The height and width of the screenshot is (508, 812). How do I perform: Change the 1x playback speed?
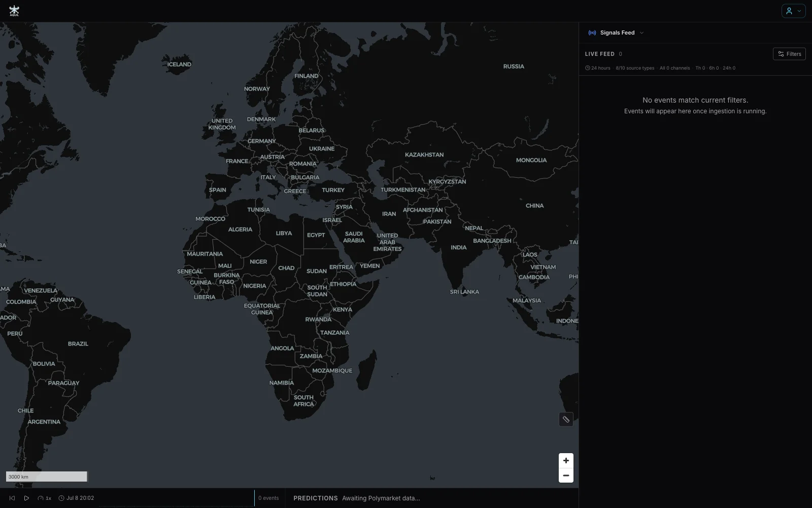point(45,498)
